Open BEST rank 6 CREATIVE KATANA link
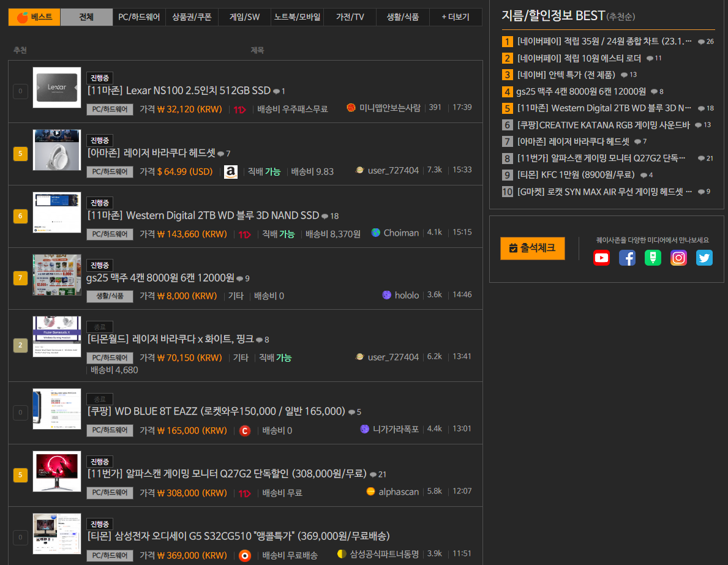728x565 pixels. click(x=604, y=125)
